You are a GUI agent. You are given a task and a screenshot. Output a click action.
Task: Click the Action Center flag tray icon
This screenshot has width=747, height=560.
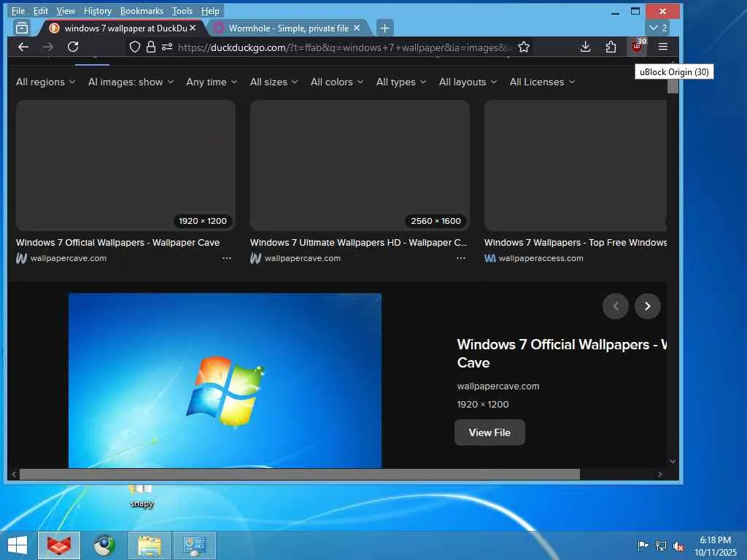point(643,545)
